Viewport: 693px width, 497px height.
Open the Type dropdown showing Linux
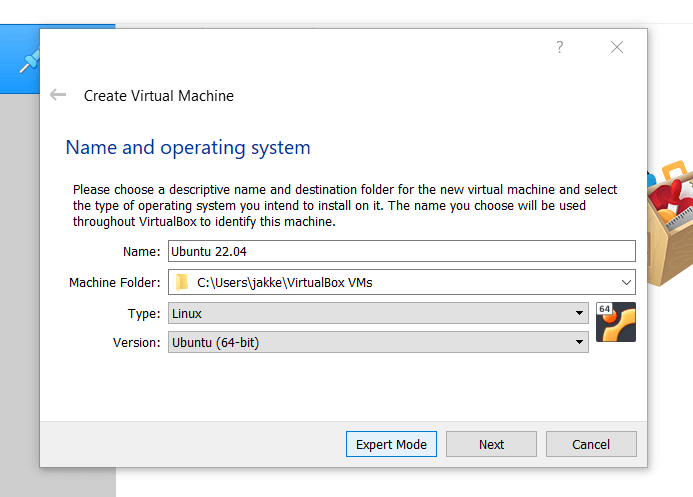(378, 313)
